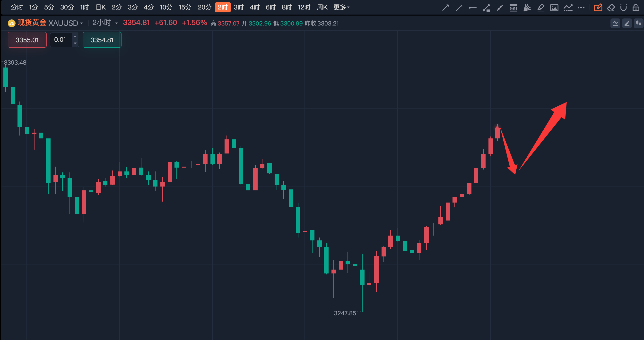Select the arrow line drawing tool
This screenshot has width=644, height=340.
445,8
